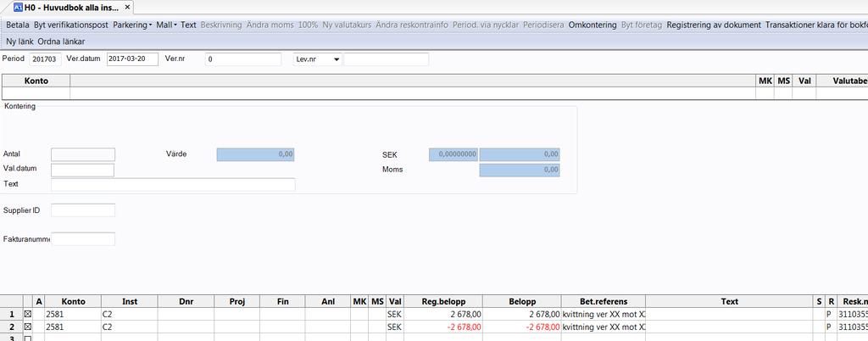Screen dimensions: 868x341
Task: Click Inst cell C2 in row 2
Action: [x=130, y=327]
